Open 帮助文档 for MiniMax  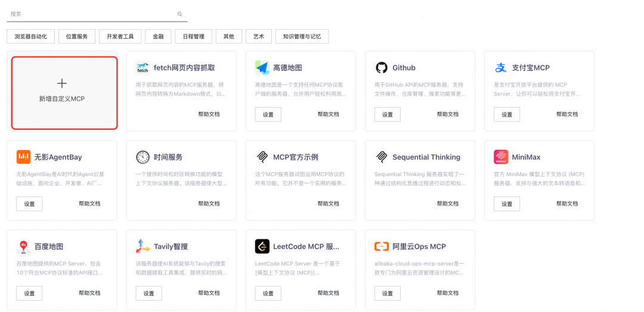click(x=567, y=204)
